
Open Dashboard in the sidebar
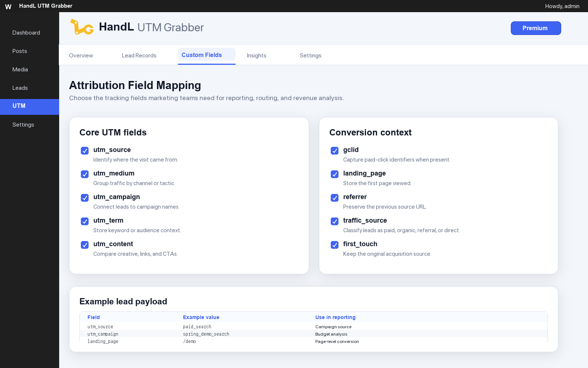pyautogui.click(x=26, y=33)
